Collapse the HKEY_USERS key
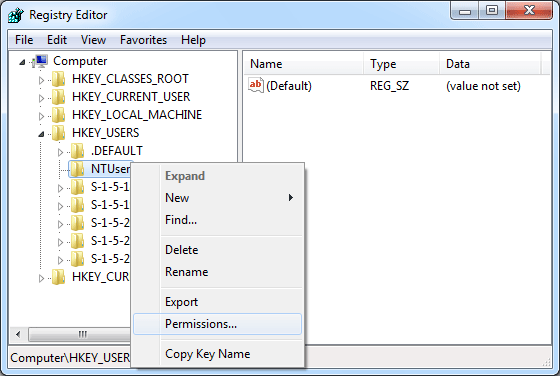 (41, 134)
